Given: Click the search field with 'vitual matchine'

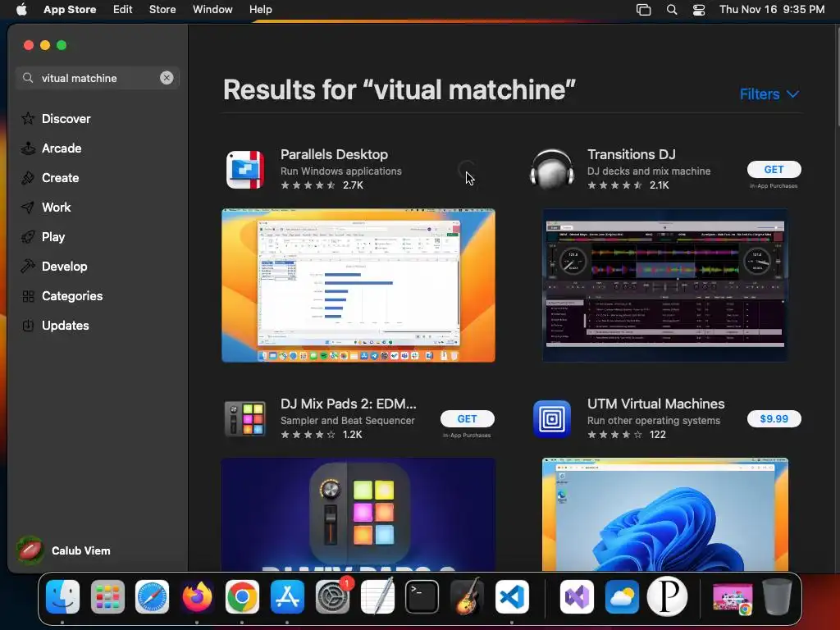Looking at the screenshot, I should coord(97,78).
